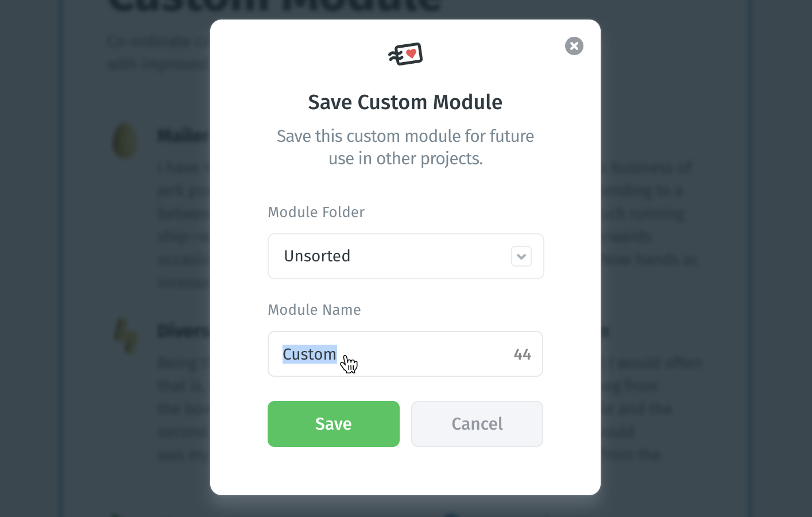Image resolution: width=812 pixels, height=517 pixels.
Task: Click the Save Custom Module heading
Action: (405, 102)
